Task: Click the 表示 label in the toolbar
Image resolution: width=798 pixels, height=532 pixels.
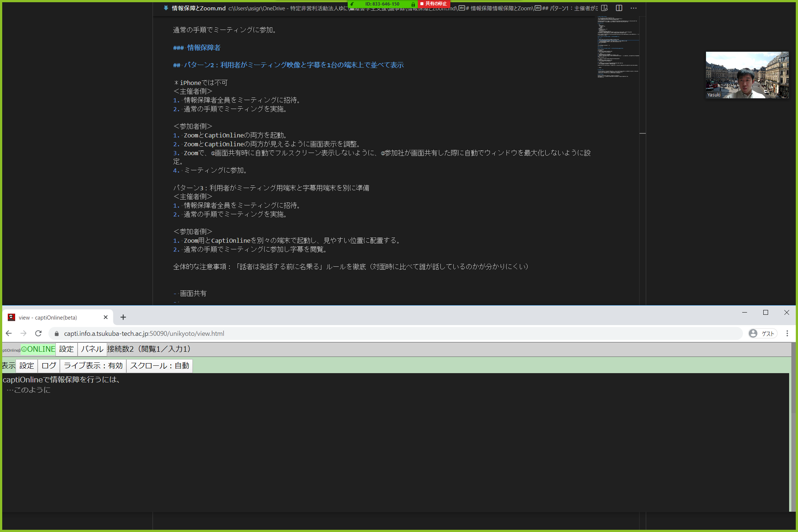Action: pos(8,366)
